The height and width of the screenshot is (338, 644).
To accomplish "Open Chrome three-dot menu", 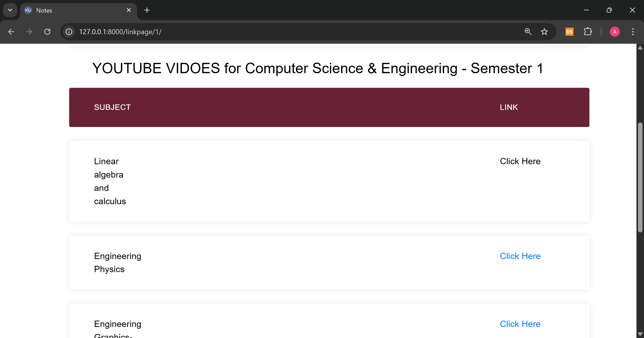I will [x=633, y=32].
